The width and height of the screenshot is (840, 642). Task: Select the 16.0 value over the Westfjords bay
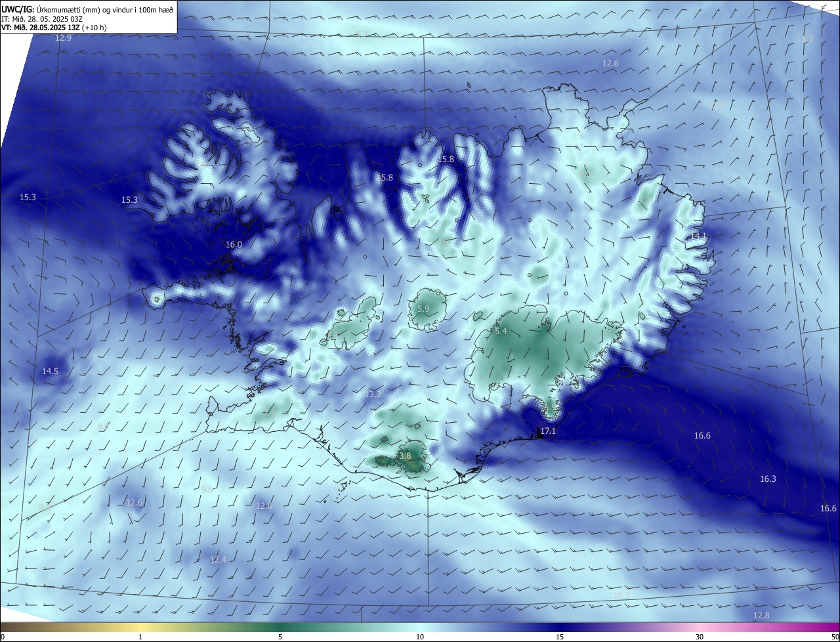pyautogui.click(x=234, y=244)
